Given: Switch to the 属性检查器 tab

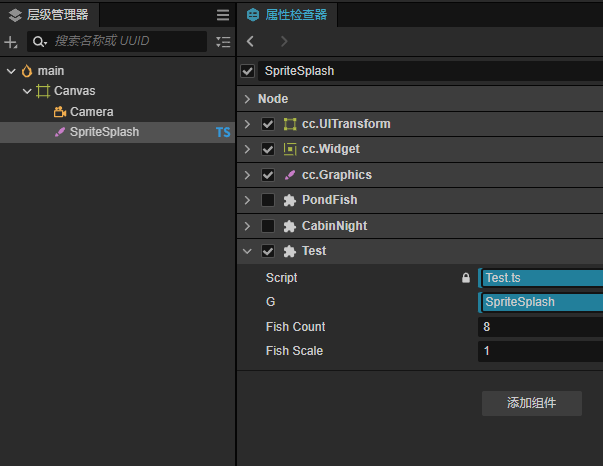Looking at the screenshot, I should pos(287,15).
